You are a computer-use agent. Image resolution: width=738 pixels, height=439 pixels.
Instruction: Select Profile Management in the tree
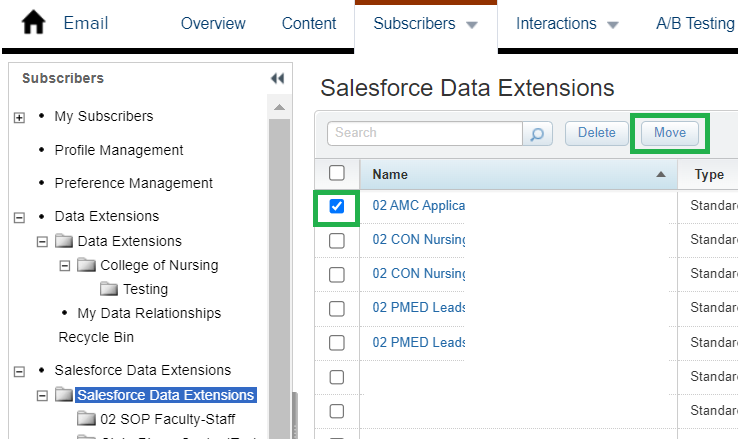click(x=119, y=150)
